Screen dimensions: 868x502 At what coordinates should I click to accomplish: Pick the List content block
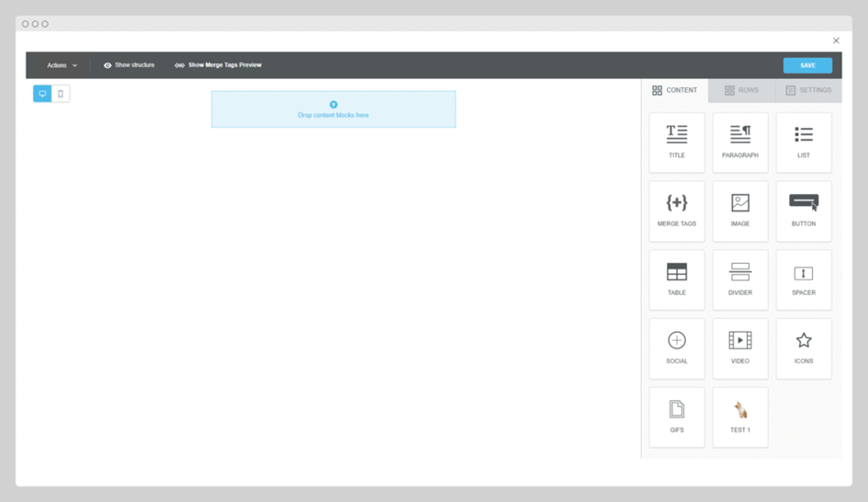pyautogui.click(x=803, y=143)
